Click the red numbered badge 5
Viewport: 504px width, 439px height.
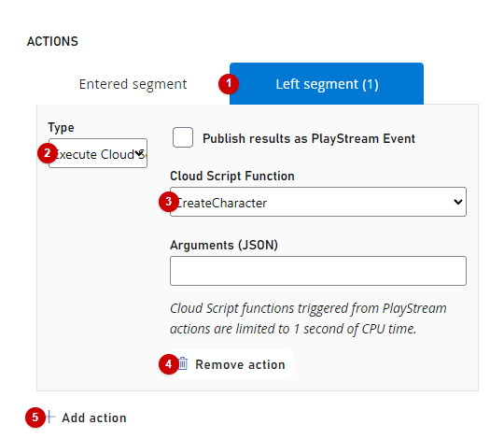(35, 418)
